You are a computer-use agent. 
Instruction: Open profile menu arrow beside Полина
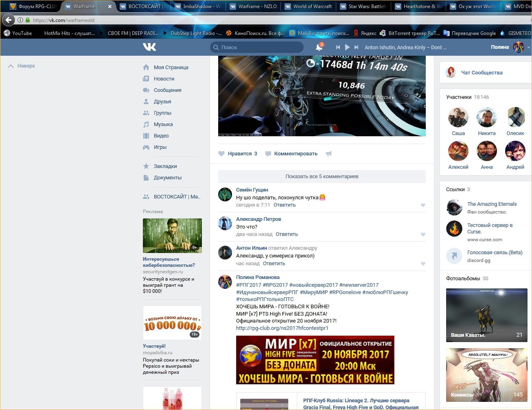click(x=528, y=47)
